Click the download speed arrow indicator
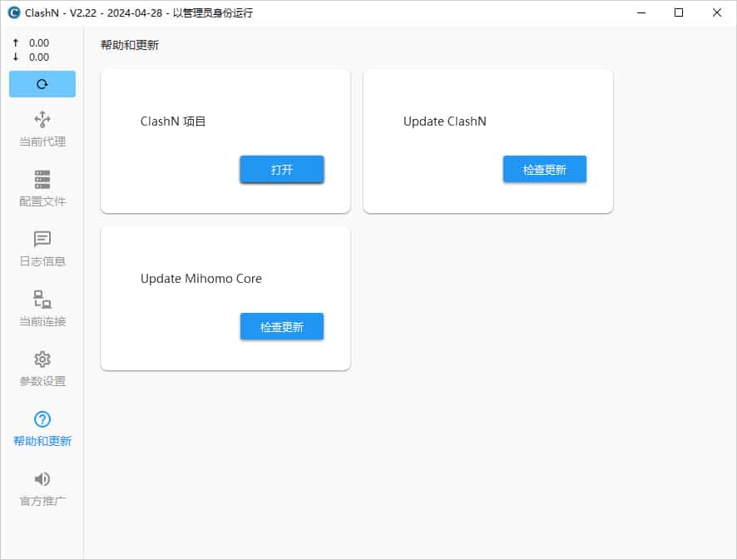Image resolution: width=737 pixels, height=560 pixels. 14,57
